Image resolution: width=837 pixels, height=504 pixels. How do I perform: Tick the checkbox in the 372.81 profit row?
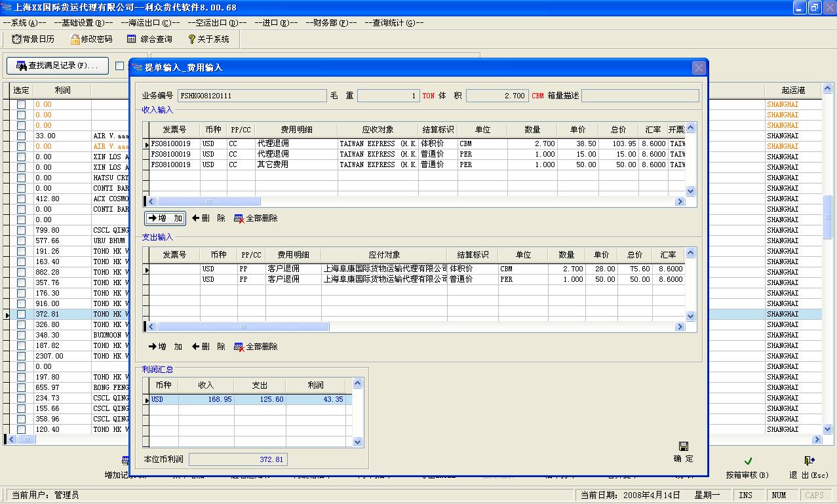[x=22, y=314]
